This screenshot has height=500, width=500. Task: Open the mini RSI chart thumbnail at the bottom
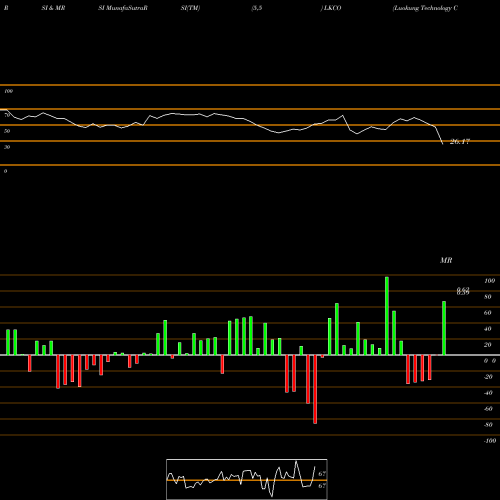click(247, 479)
